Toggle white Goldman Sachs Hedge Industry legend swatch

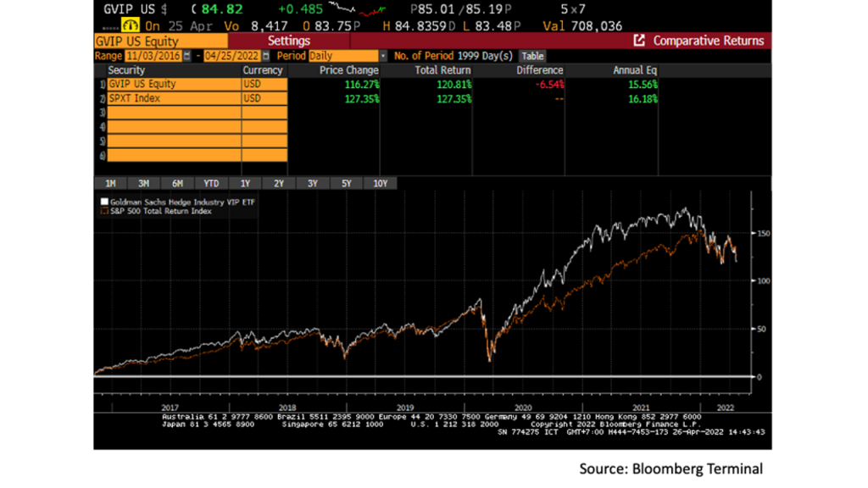click(x=104, y=202)
